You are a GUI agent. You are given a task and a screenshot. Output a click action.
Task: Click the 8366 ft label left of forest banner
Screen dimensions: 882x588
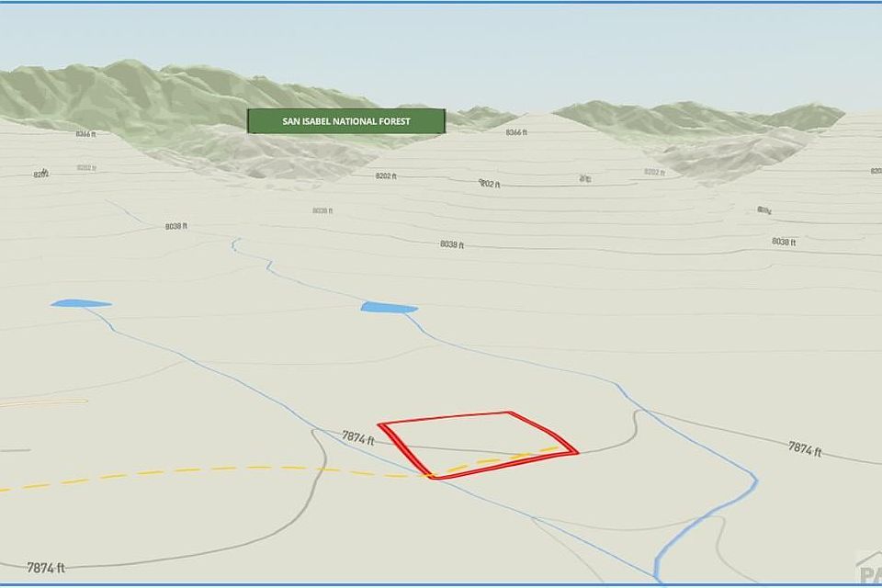[85, 134]
